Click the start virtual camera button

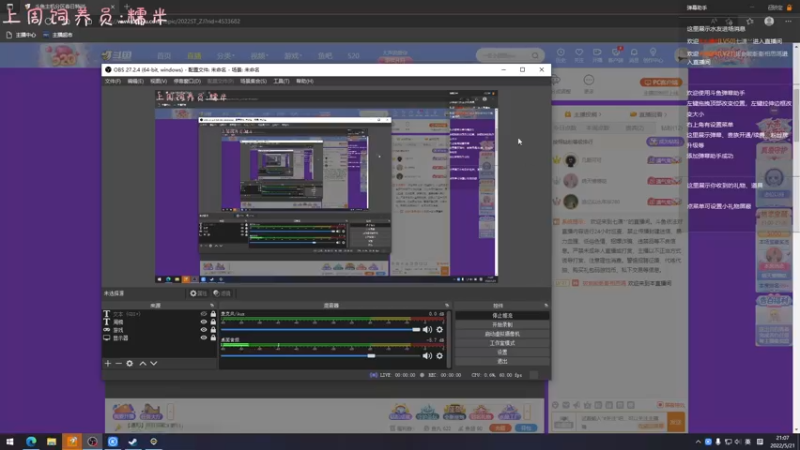(502, 334)
